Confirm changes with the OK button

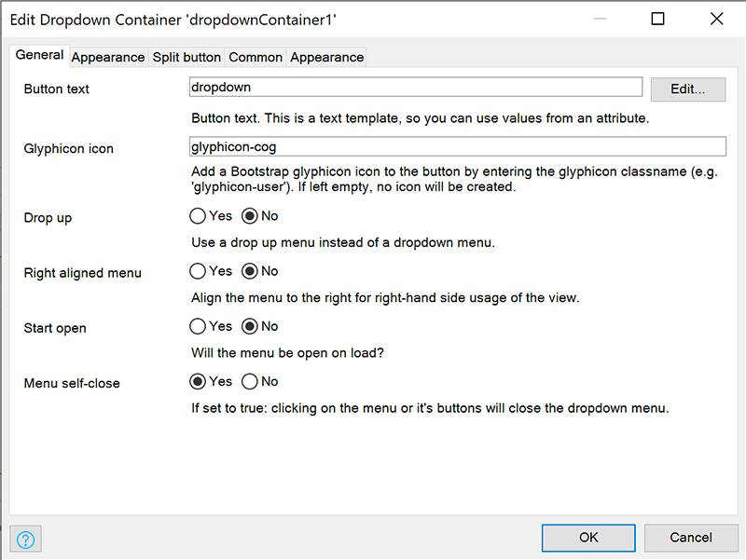pos(588,538)
